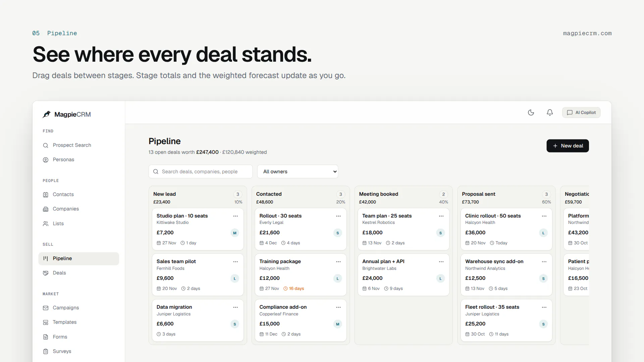Focus the search deals input field
644x362 pixels.
(201, 172)
